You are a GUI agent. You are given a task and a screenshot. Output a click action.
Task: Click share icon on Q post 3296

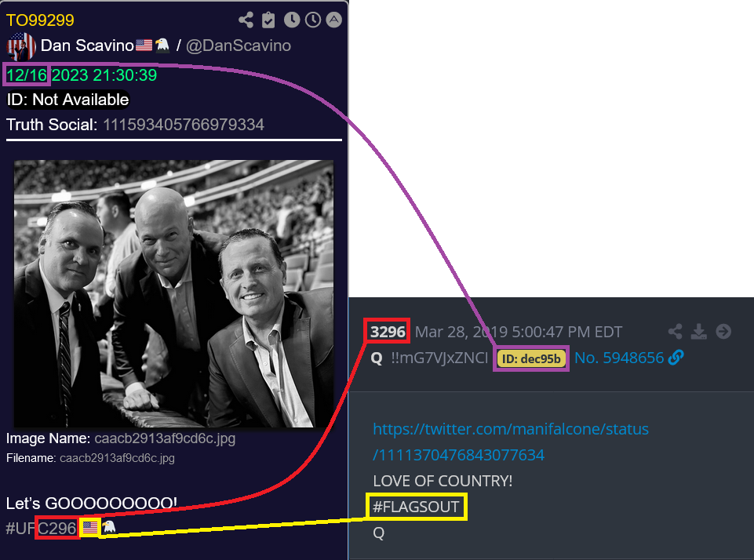coord(676,332)
